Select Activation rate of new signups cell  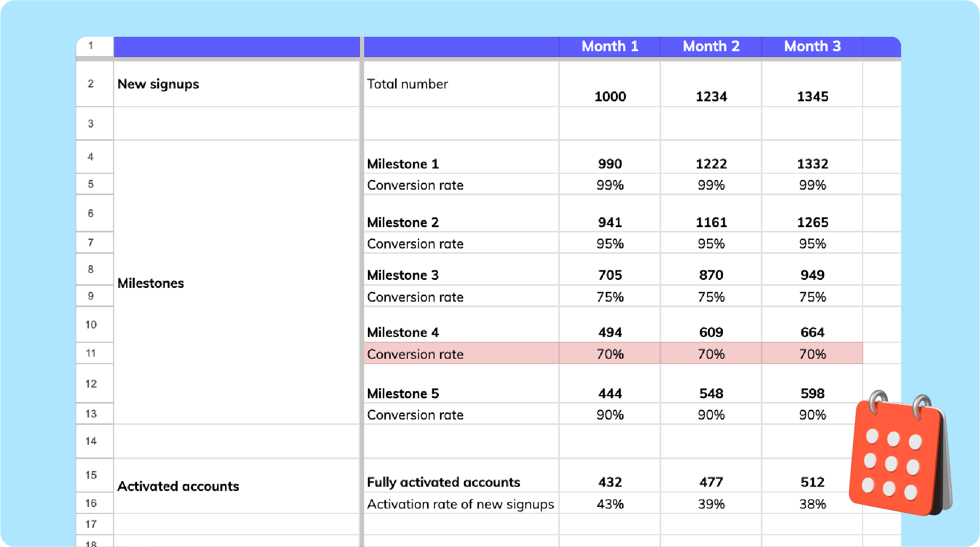[x=460, y=504]
